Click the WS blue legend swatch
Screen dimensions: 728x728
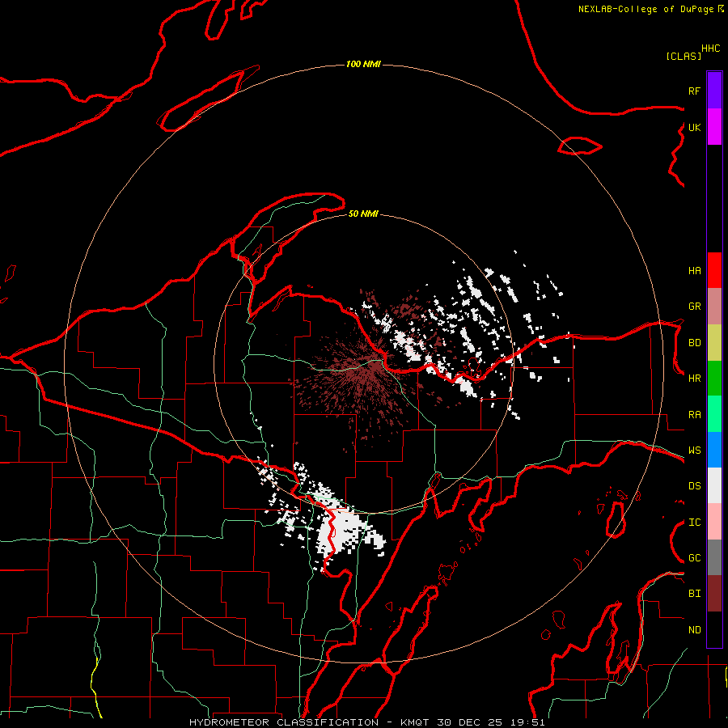pos(714,450)
